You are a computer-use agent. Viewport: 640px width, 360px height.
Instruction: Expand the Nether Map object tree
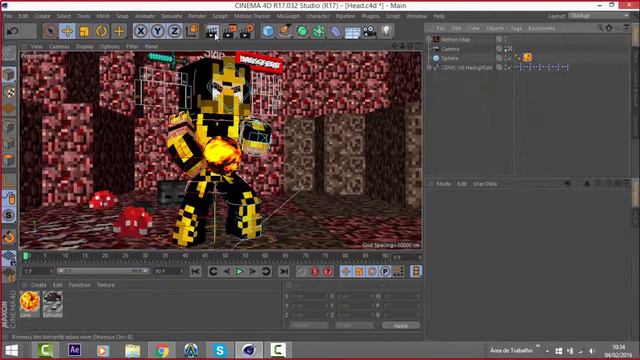(x=429, y=39)
